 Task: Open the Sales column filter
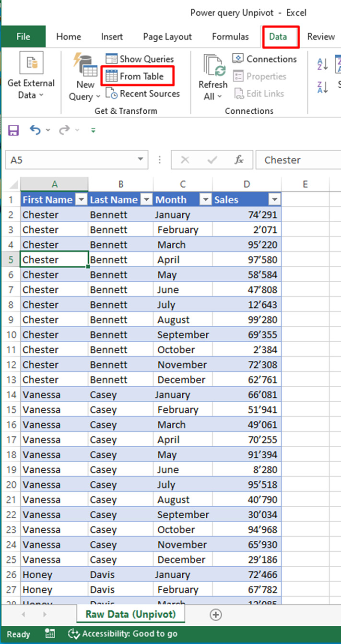[274, 199]
